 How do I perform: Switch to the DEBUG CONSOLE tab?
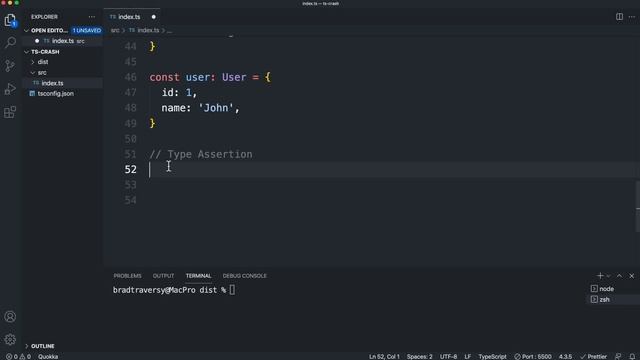[x=244, y=276]
